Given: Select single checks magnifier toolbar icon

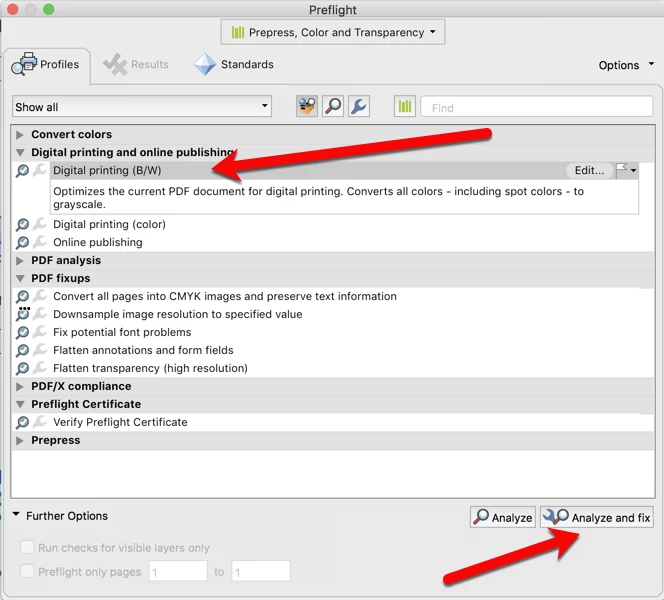Looking at the screenshot, I should pyautogui.click(x=333, y=106).
